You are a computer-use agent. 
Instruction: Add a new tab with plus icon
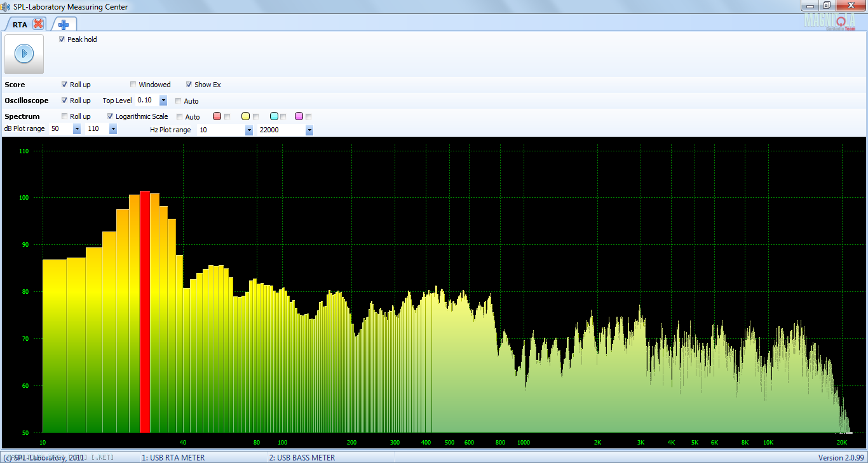[64, 24]
